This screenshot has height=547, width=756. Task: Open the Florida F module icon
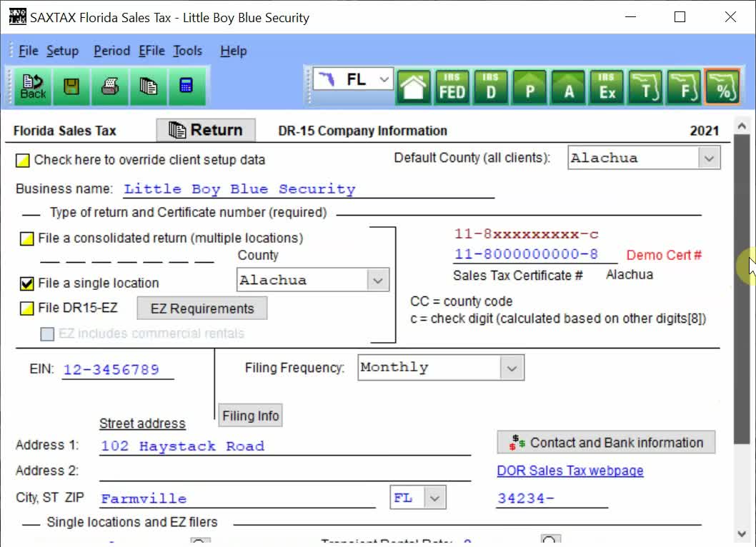pyautogui.click(x=684, y=87)
